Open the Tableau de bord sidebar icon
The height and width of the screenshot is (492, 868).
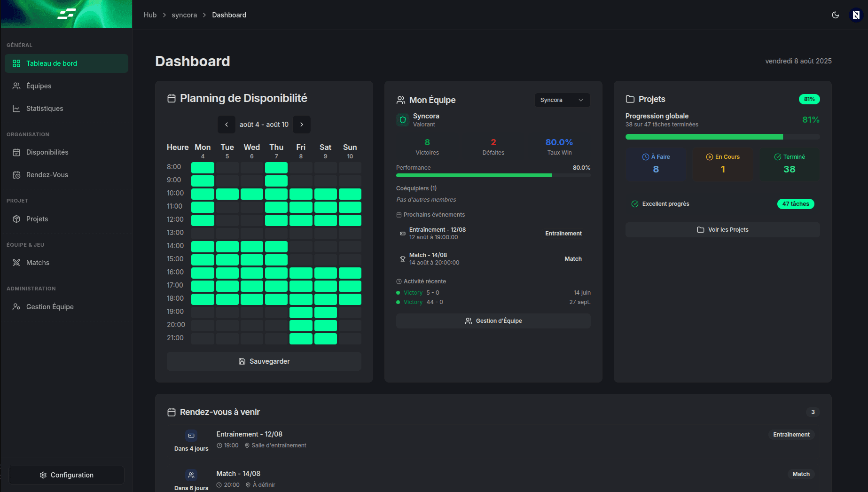(x=16, y=63)
